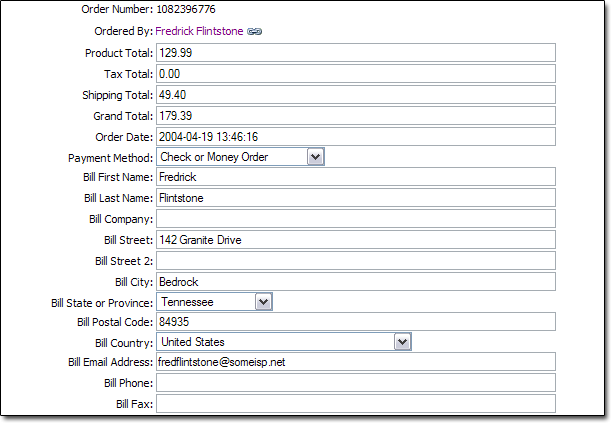611x423 pixels.
Task: Open the Fredrick Flintstone customer link
Action: 200,32
